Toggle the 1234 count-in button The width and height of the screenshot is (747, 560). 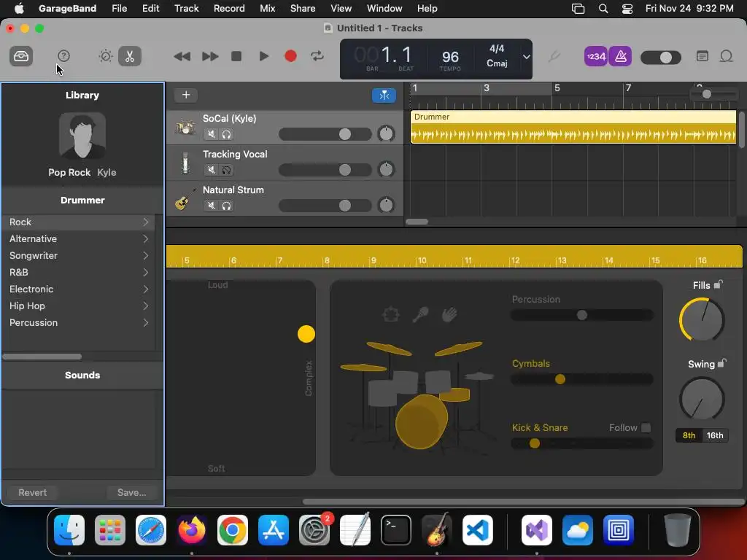point(596,57)
